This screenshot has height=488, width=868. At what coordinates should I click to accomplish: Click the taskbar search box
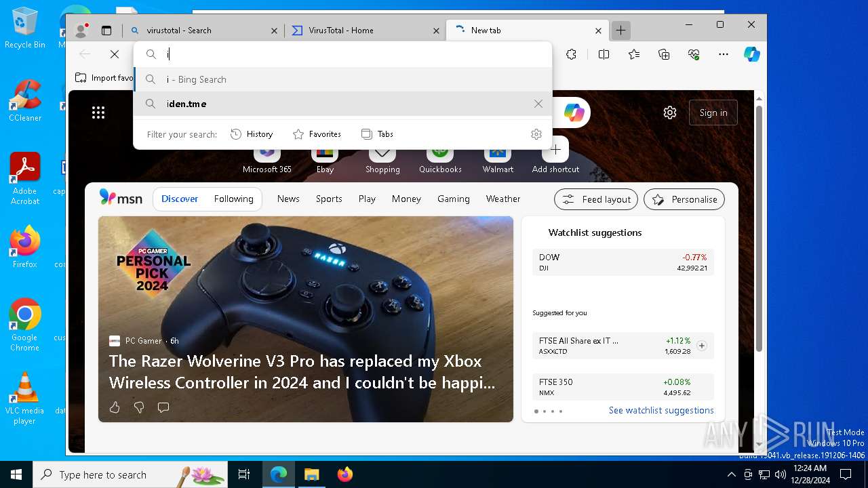tap(130, 474)
